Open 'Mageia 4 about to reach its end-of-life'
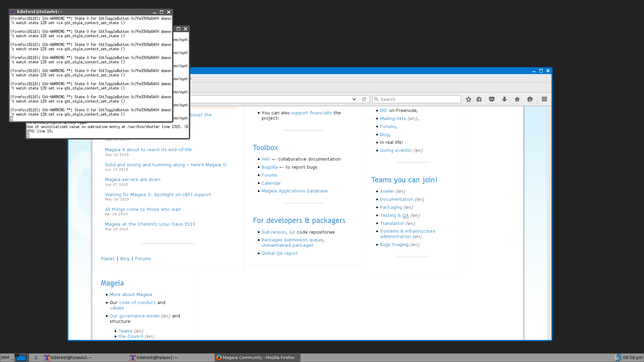The image size is (644, 362). pos(148,149)
